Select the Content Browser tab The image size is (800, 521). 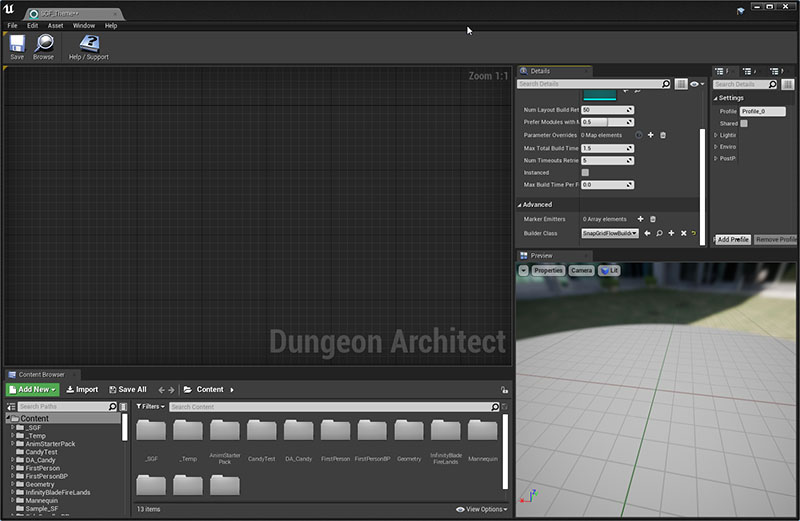tap(42, 375)
